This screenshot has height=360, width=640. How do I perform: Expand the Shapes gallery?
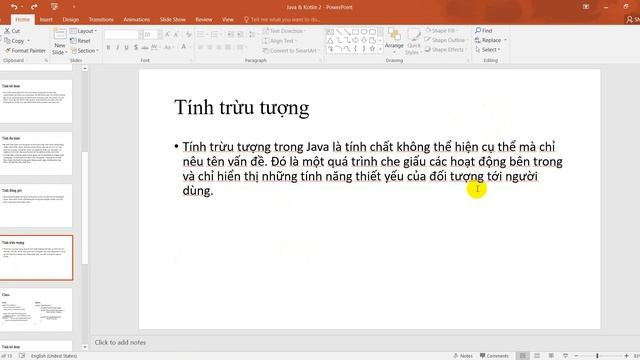click(380, 49)
